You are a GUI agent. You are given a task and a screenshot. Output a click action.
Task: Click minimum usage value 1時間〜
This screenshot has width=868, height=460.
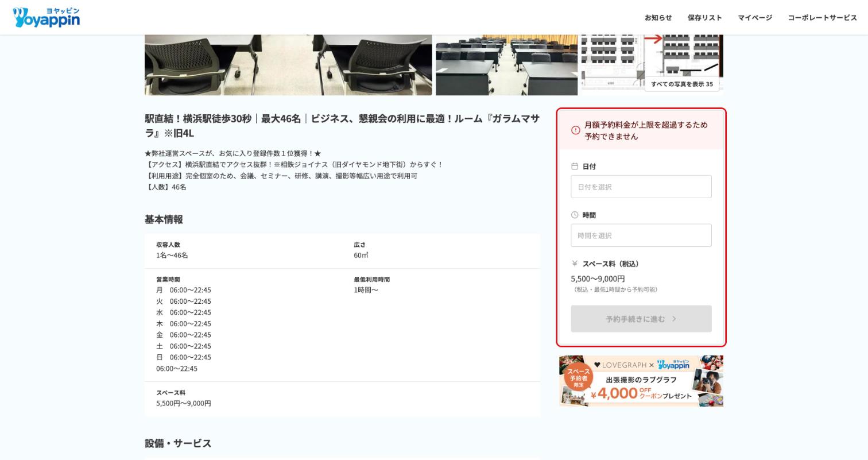click(366, 290)
